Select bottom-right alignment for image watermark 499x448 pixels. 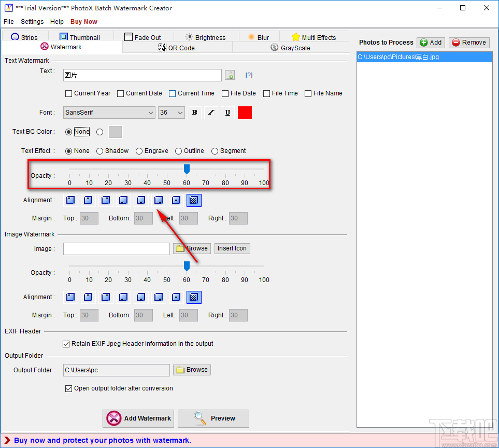click(159, 297)
